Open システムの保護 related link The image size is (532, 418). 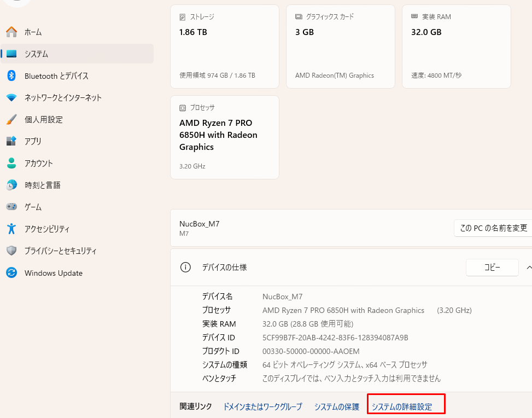click(336, 407)
